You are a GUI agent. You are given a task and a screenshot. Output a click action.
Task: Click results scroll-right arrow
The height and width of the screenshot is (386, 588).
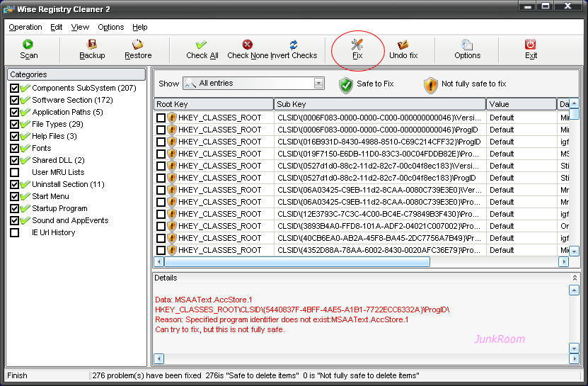coord(563,262)
